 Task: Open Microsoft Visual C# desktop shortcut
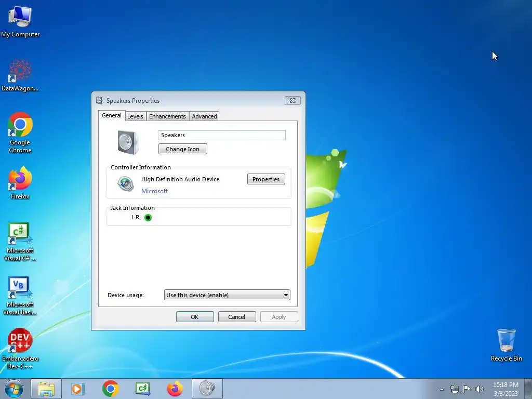[20, 242]
